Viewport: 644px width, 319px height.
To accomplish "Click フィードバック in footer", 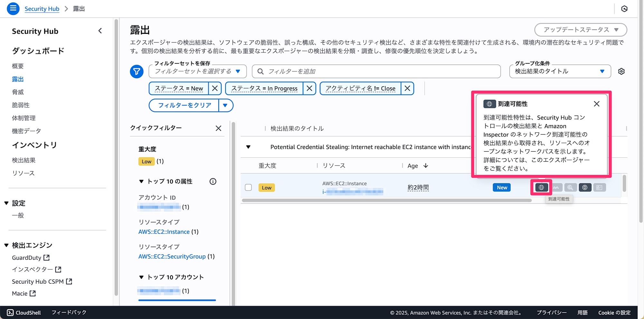I will [x=69, y=313].
